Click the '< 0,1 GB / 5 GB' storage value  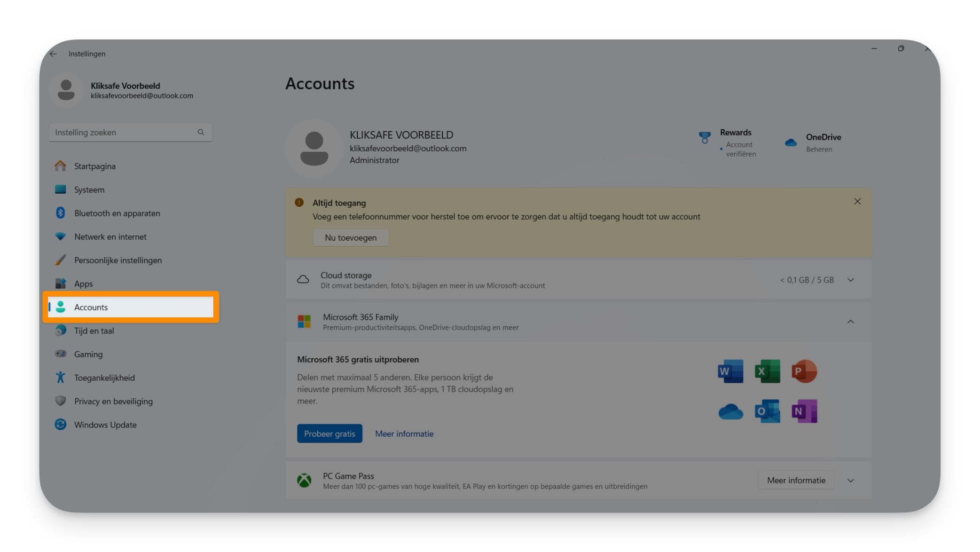point(807,280)
